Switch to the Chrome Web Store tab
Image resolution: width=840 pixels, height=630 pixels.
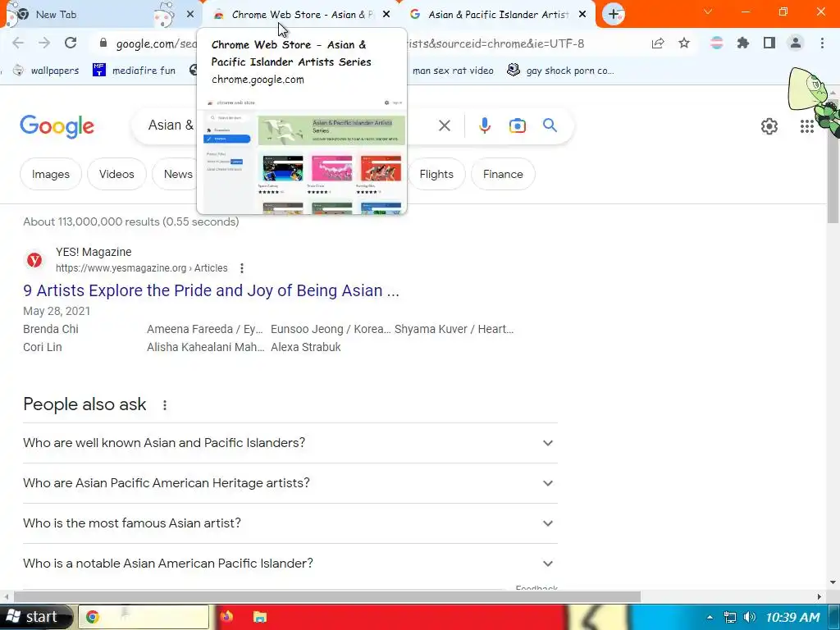click(302, 15)
